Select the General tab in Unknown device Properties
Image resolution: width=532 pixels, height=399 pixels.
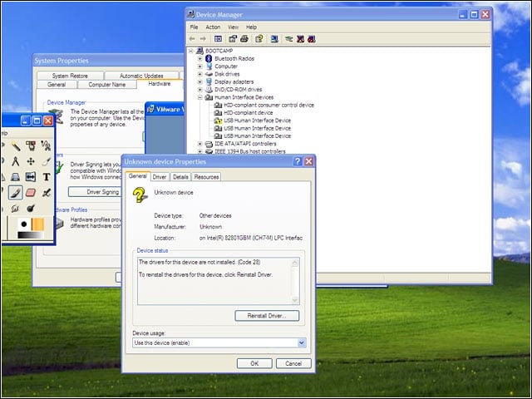tap(138, 176)
